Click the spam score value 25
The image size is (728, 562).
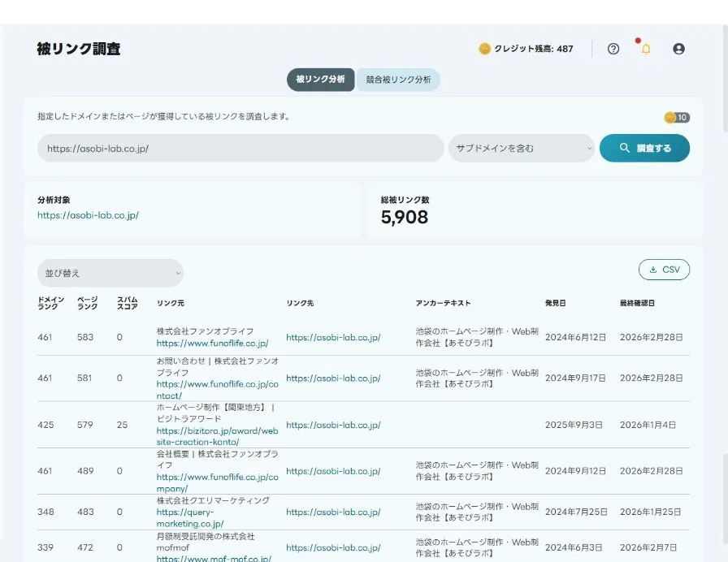(122, 425)
